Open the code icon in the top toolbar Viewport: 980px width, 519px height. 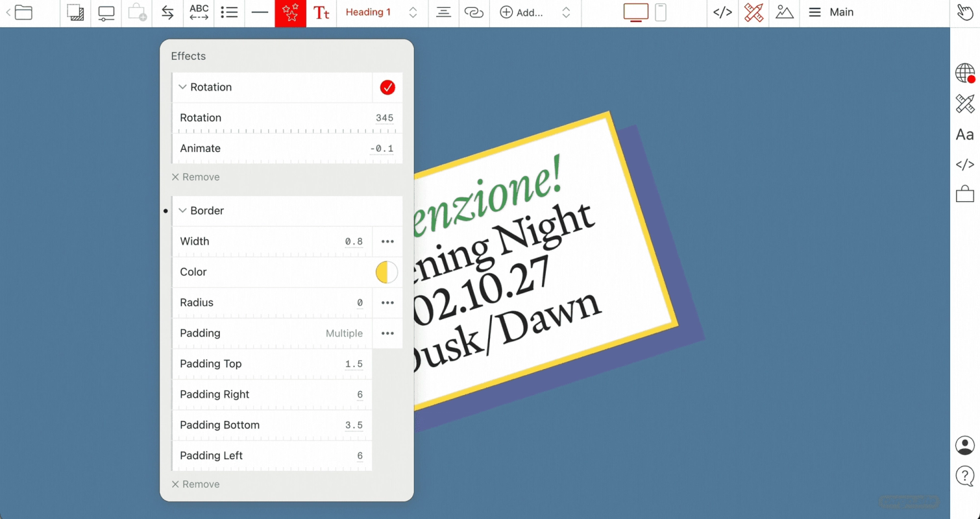tap(722, 12)
